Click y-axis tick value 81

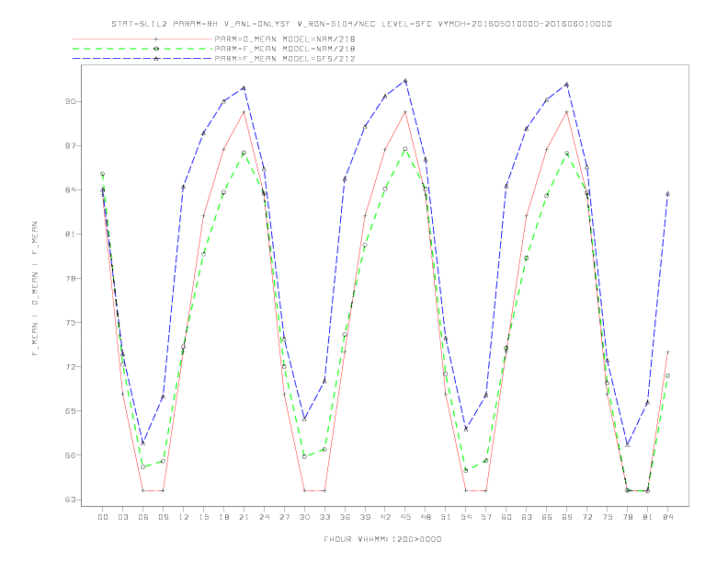tap(71, 234)
